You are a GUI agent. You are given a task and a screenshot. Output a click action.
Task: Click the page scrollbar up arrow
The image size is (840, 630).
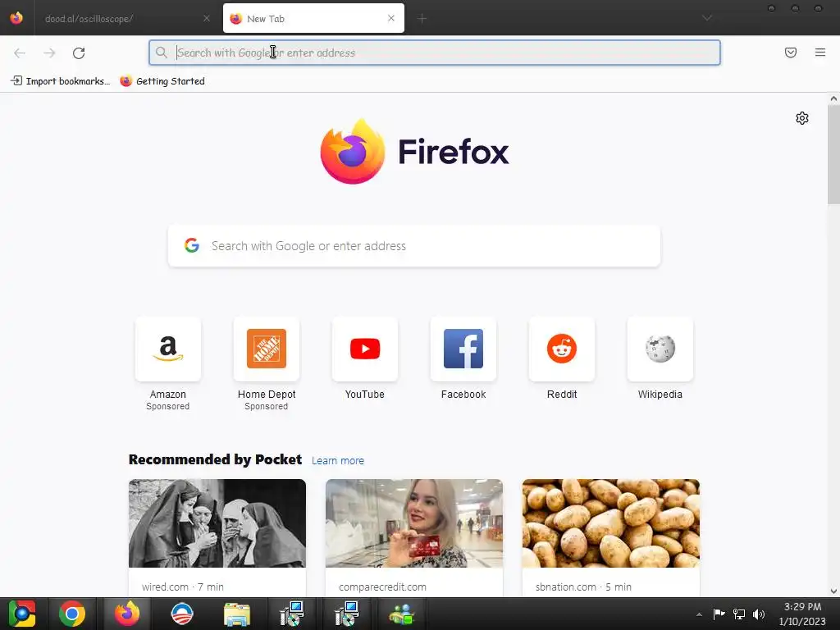pyautogui.click(x=833, y=98)
